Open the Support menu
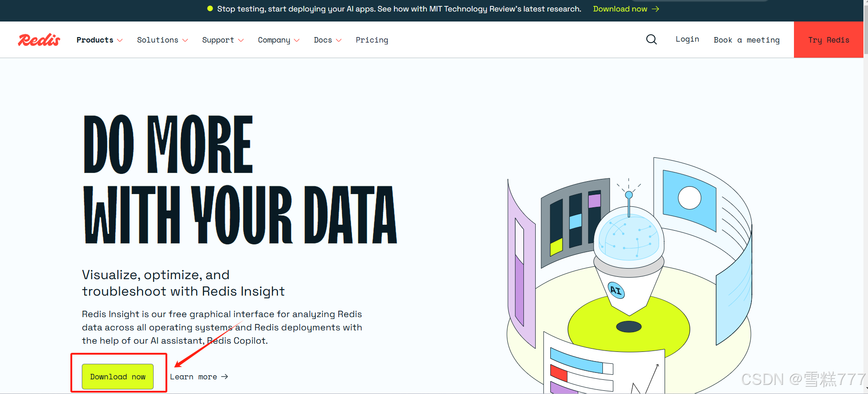 (218, 40)
